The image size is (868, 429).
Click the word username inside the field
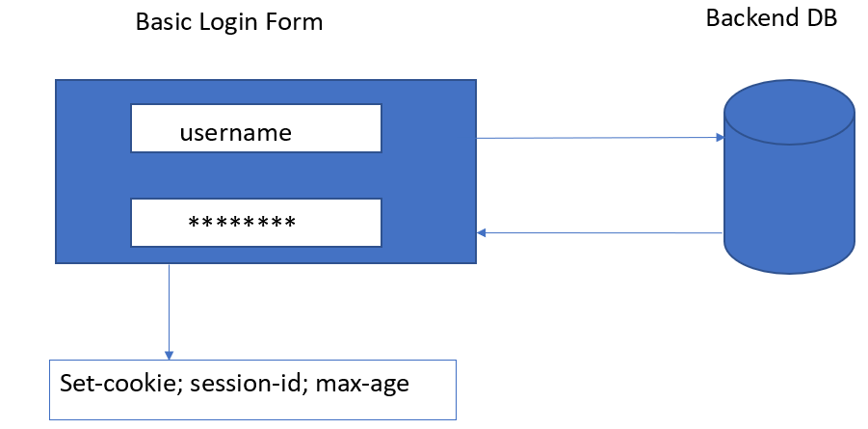(x=236, y=133)
